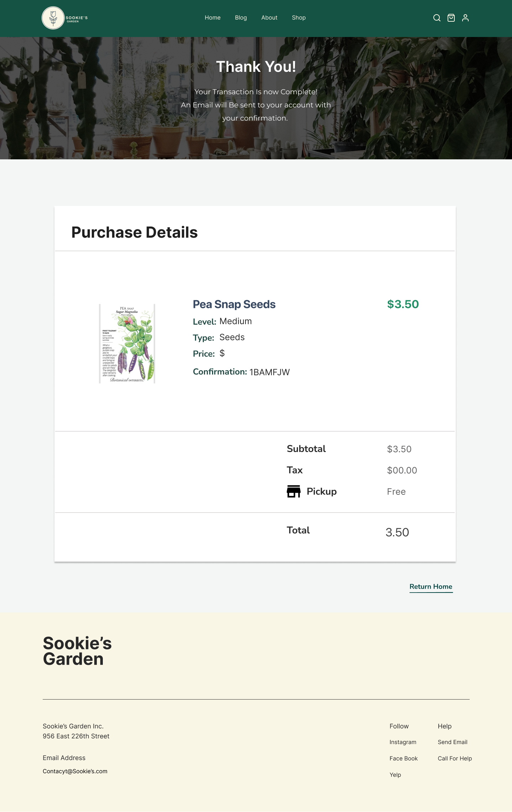The image size is (512, 812).
Task: Open the Shop navigation item
Action: [299, 18]
